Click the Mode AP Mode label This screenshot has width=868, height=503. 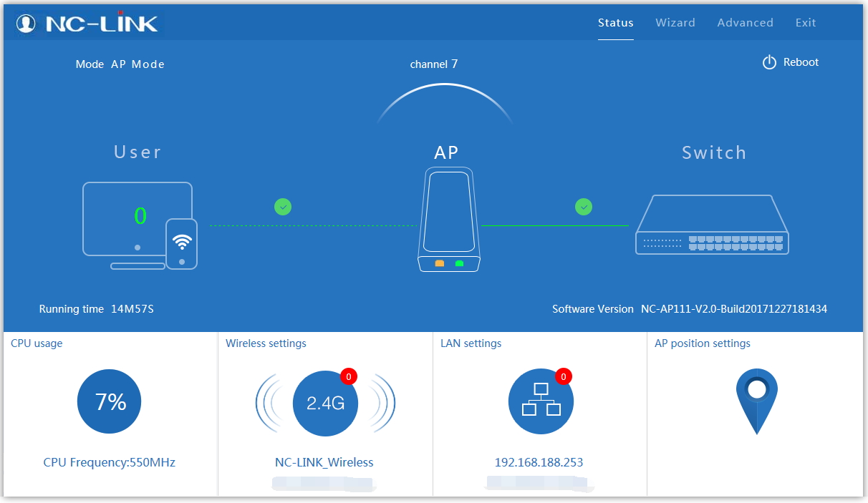coord(120,64)
